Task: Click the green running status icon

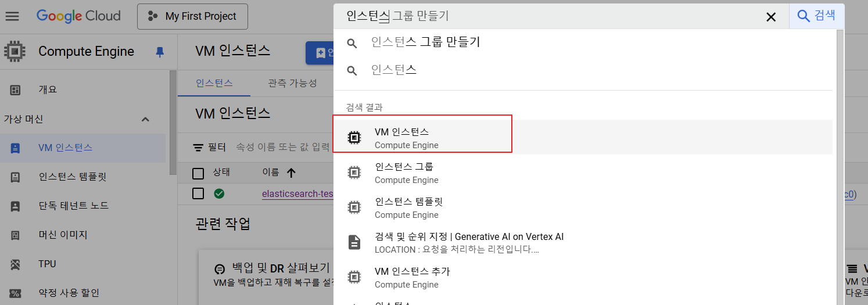Action: 219,193
